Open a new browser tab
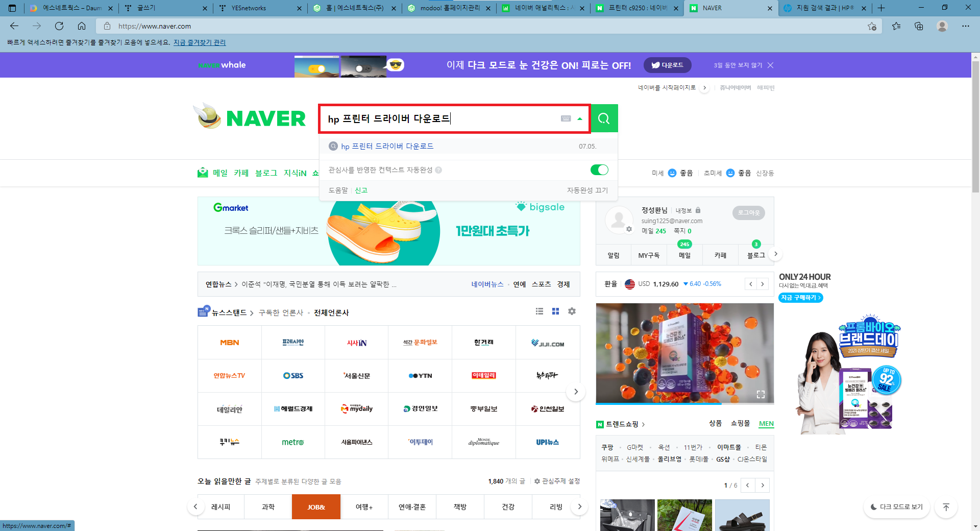Viewport: 980px width, 531px height. point(881,8)
